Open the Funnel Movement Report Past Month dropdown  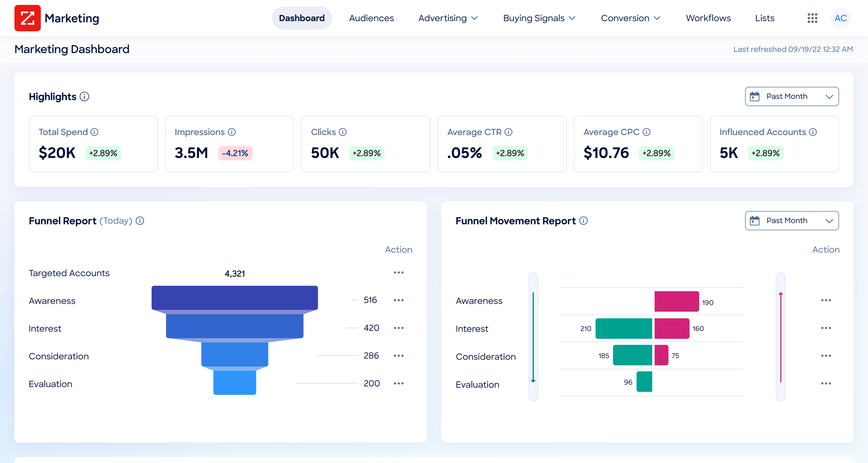791,221
